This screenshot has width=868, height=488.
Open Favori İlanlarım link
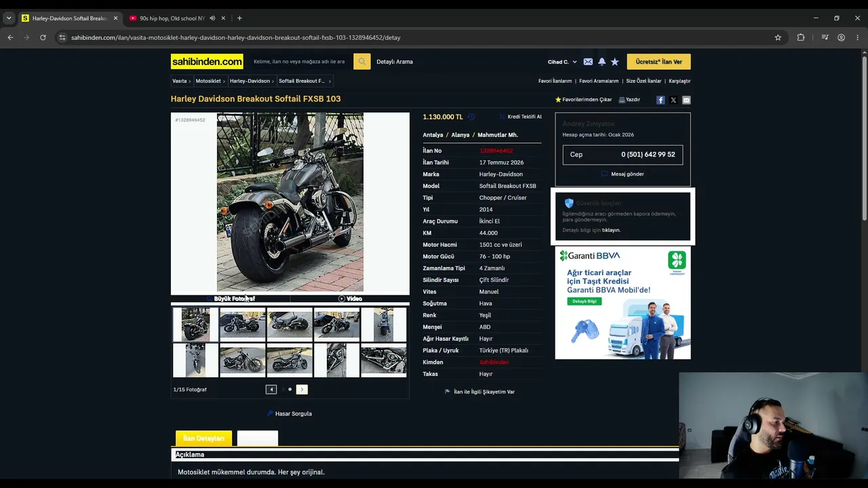[x=555, y=81]
